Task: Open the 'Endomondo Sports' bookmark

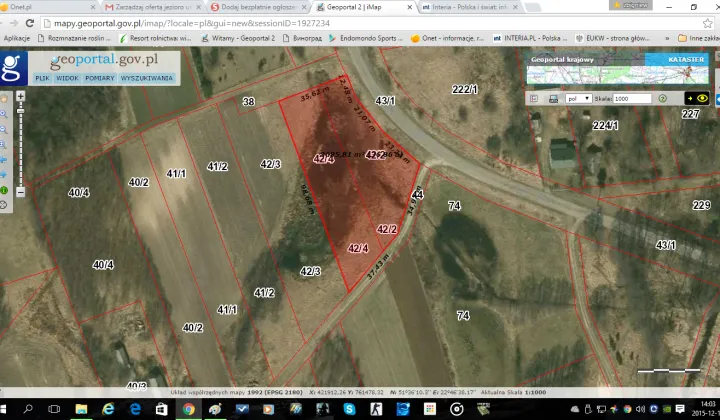Action: point(366,38)
